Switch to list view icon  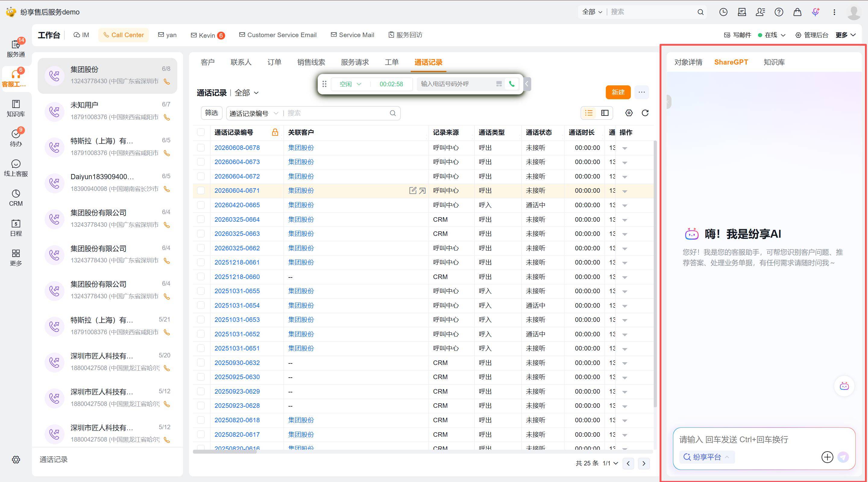(x=589, y=113)
